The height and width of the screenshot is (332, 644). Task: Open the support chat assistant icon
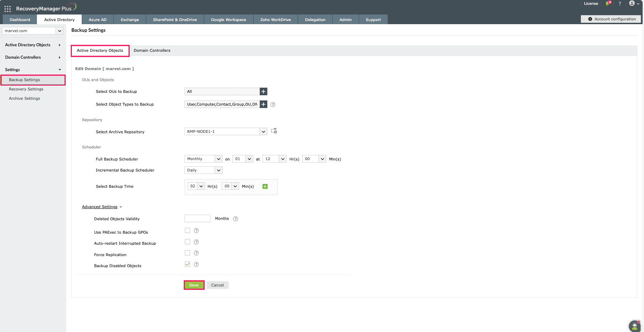click(x=635, y=326)
